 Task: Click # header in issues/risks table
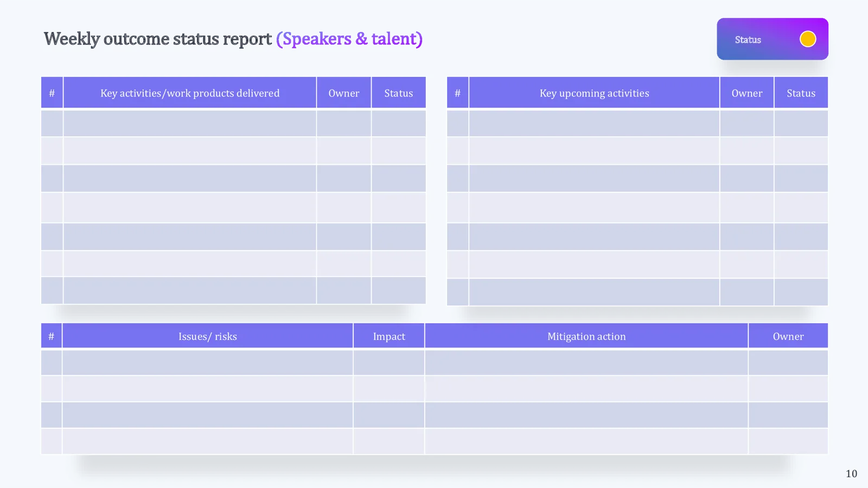52,336
